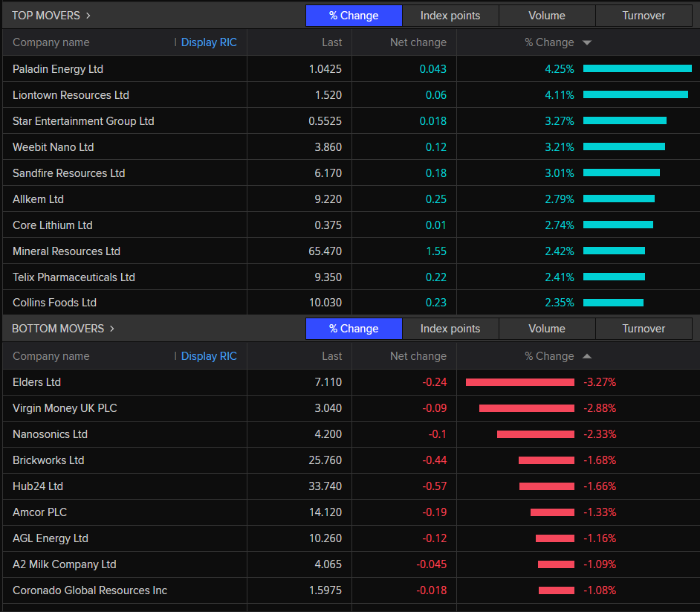Switch Bottom Movers to Index points tab
This screenshot has width=700, height=612.
[x=450, y=329]
